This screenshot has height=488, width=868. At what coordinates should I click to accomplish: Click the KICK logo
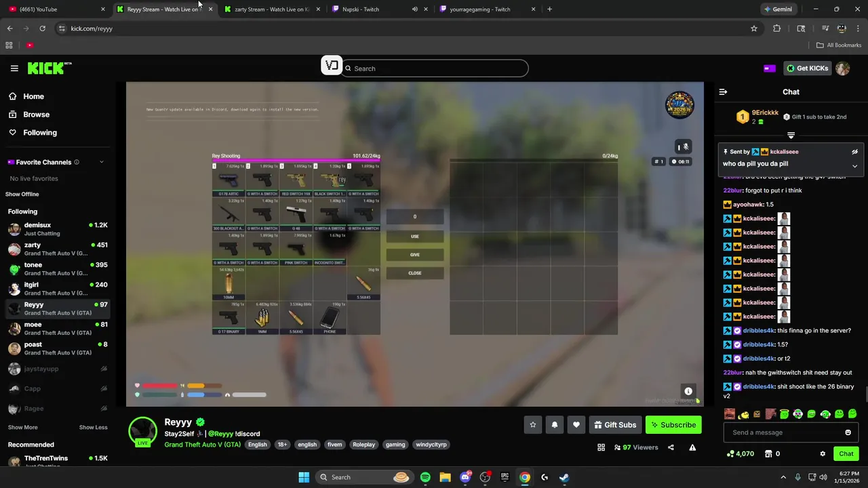(50, 68)
